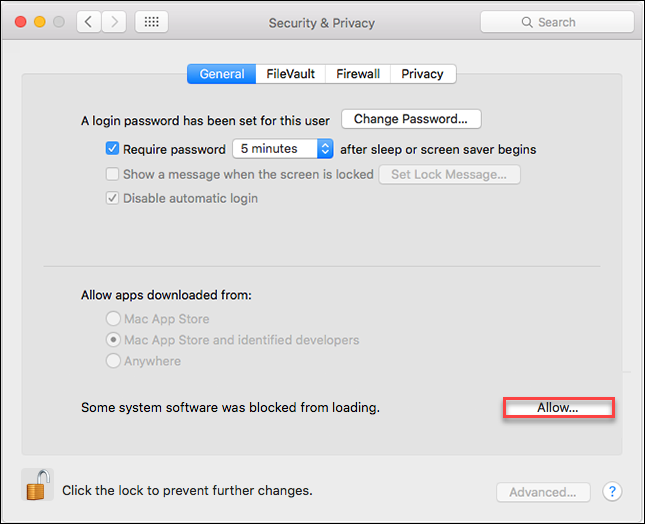The height and width of the screenshot is (524, 645).
Task: Click the Change Password... button
Action: pos(411,119)
